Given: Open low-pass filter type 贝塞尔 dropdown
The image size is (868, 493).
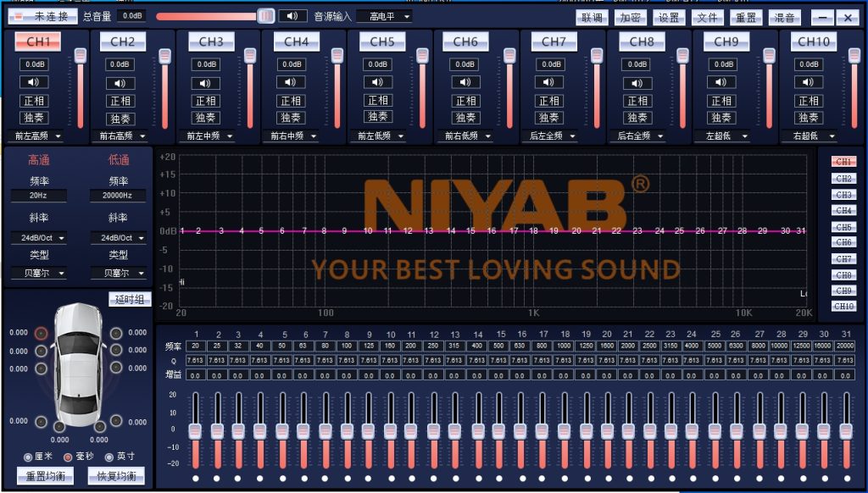Looking at the screenshot, I should (118, 274).
